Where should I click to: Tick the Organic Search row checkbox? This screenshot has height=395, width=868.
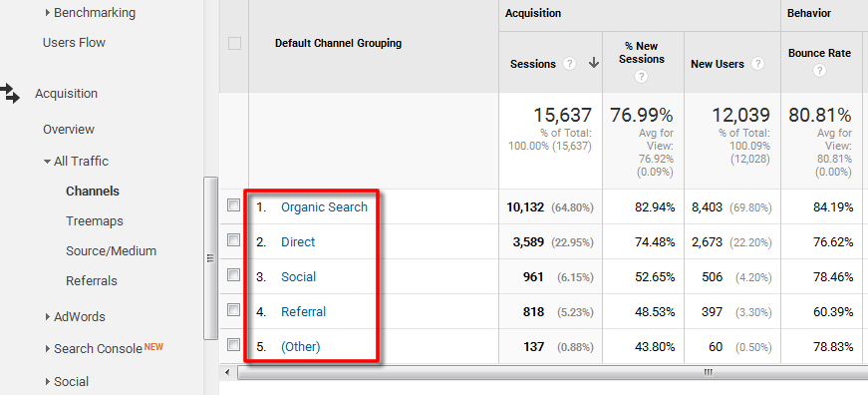click(233, 205)
